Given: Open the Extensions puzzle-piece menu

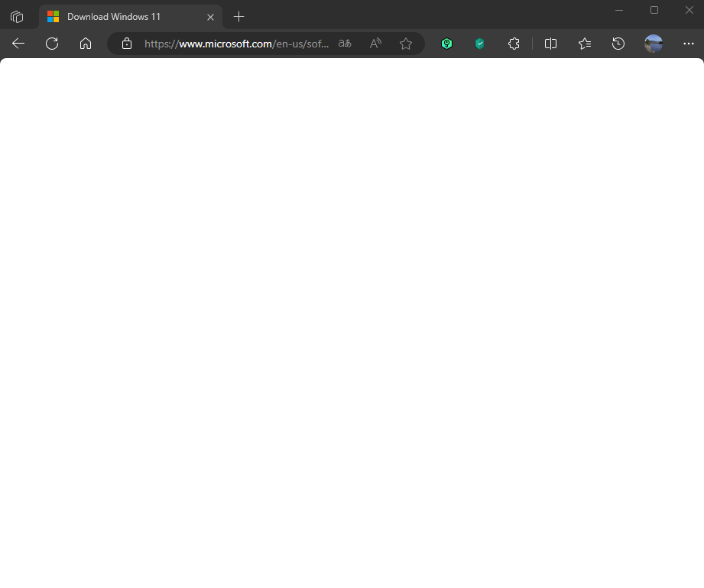Looking at the screenshot, I should [514, 44].
